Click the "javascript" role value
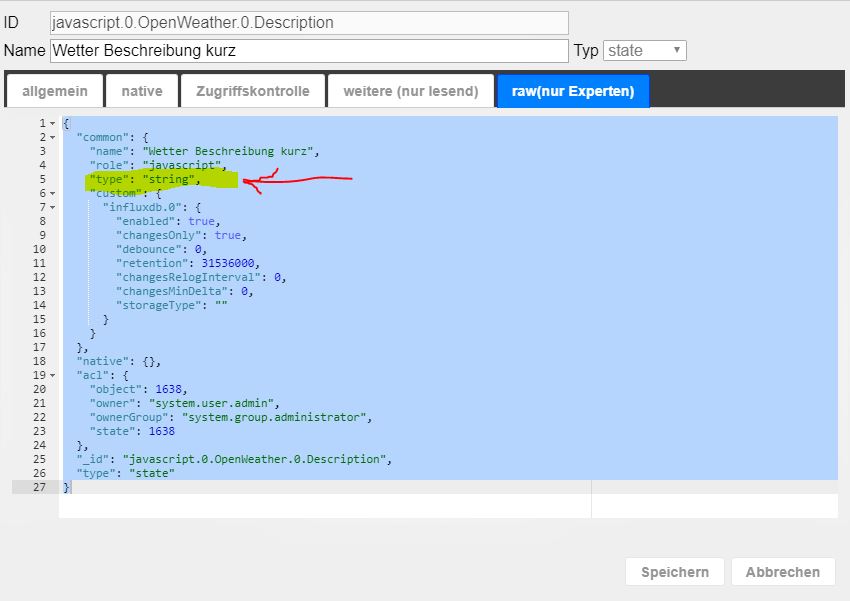The width and height of the screenshot is (850, 601). (x=182, y=165)
